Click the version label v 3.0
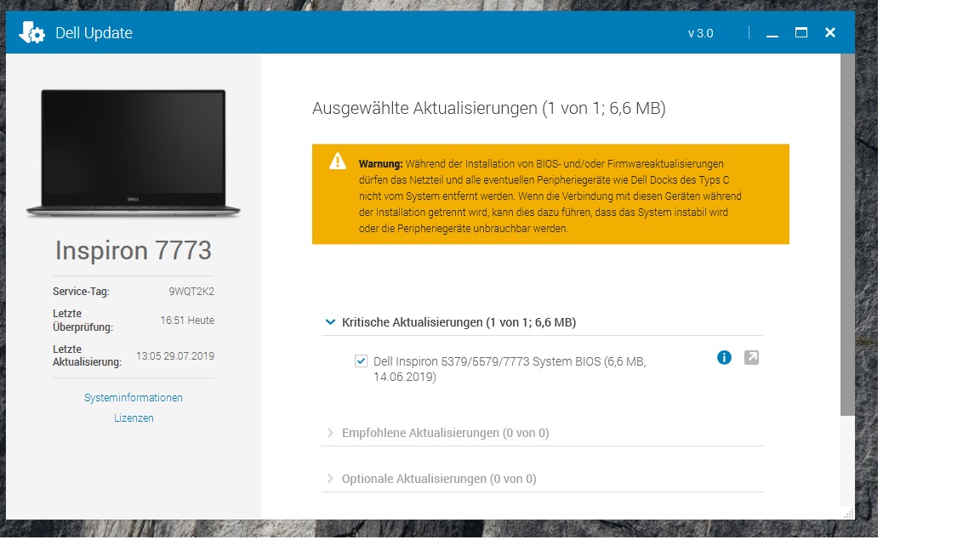Screen dimensions: 980x551 click(x=701, y=34)
